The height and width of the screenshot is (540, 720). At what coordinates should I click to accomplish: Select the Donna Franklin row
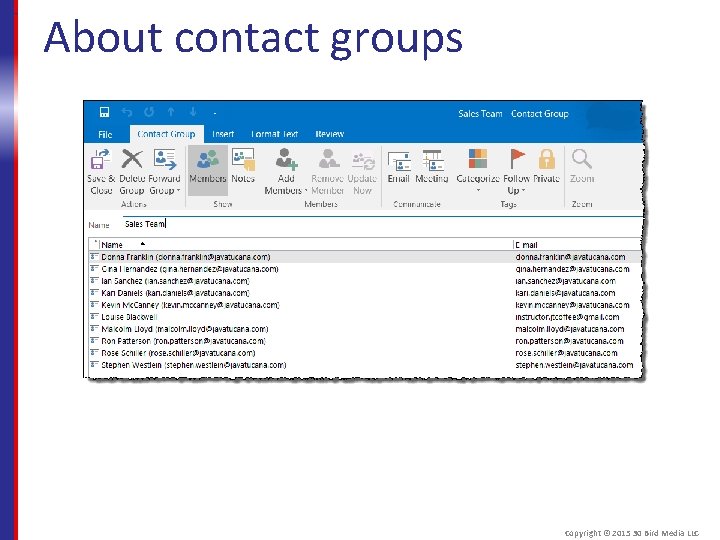click(365, 257)
